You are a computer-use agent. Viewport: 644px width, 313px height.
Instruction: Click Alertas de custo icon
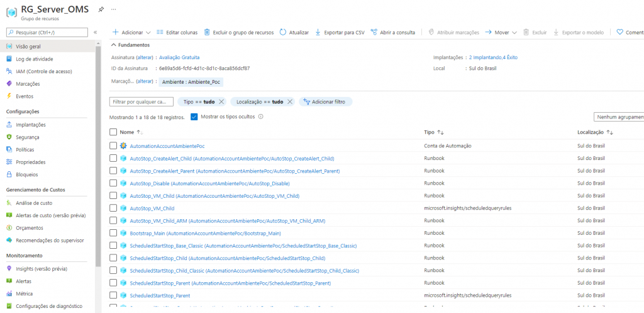click(x=9, y=215)
